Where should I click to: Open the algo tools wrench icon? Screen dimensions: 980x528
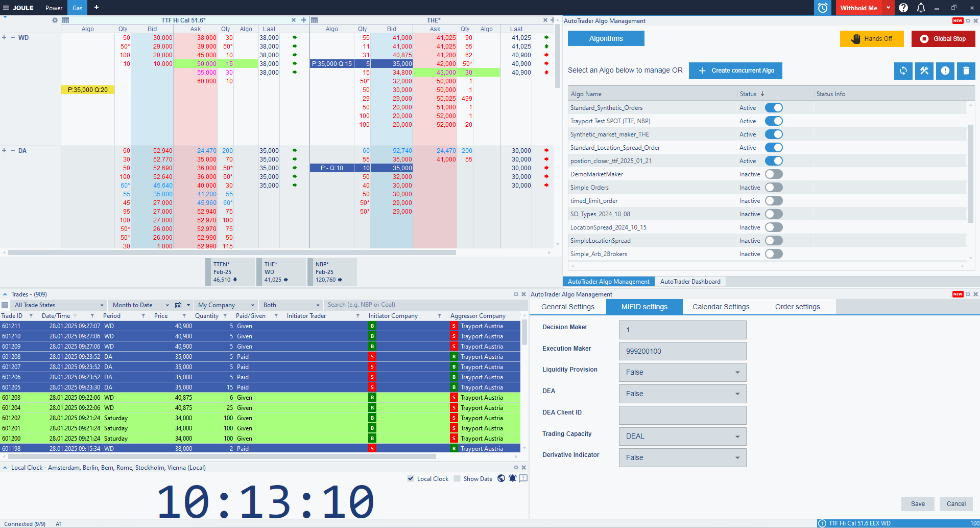[x=924, y=71]
